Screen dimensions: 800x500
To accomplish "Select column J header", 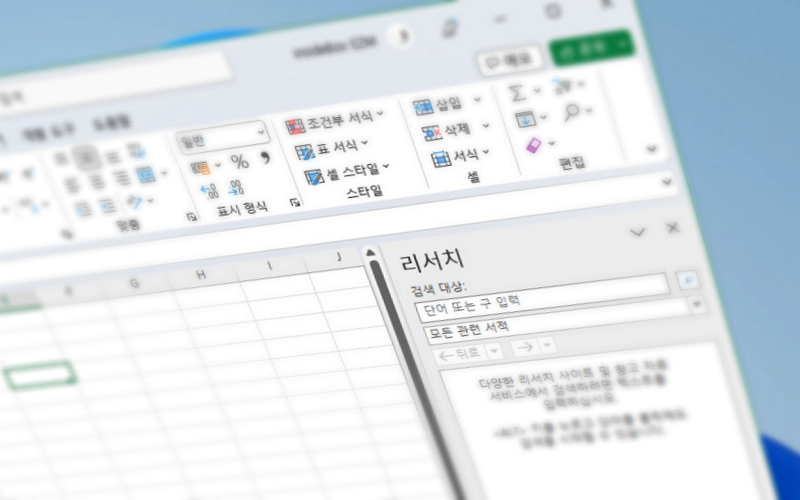I will tap(339, 257).
